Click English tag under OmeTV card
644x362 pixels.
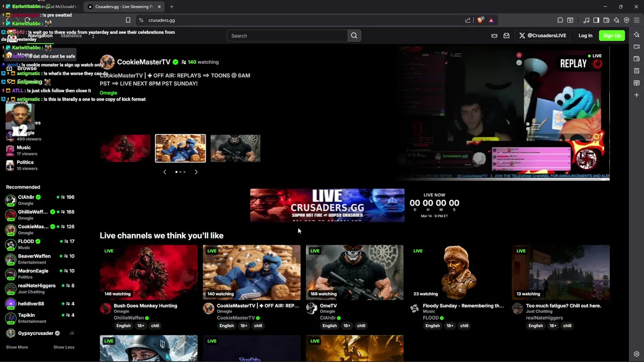click(330, 326)
